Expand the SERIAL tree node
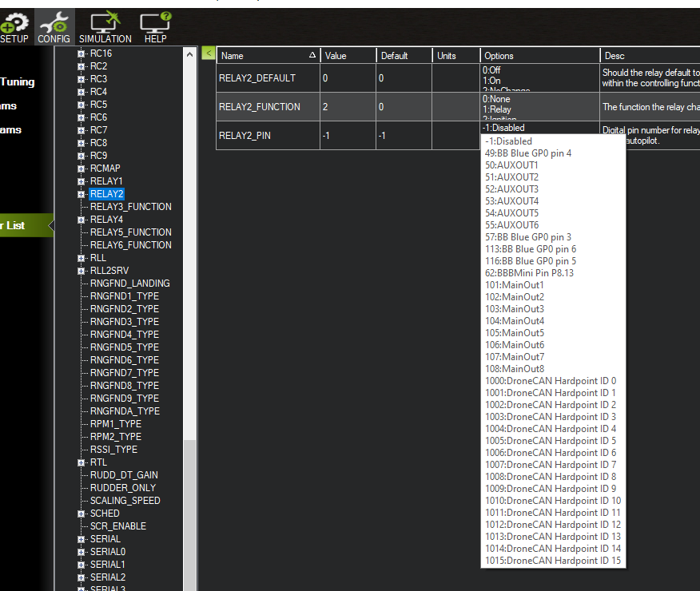Viewport: 700px width, 591px height. coord(82,539)
